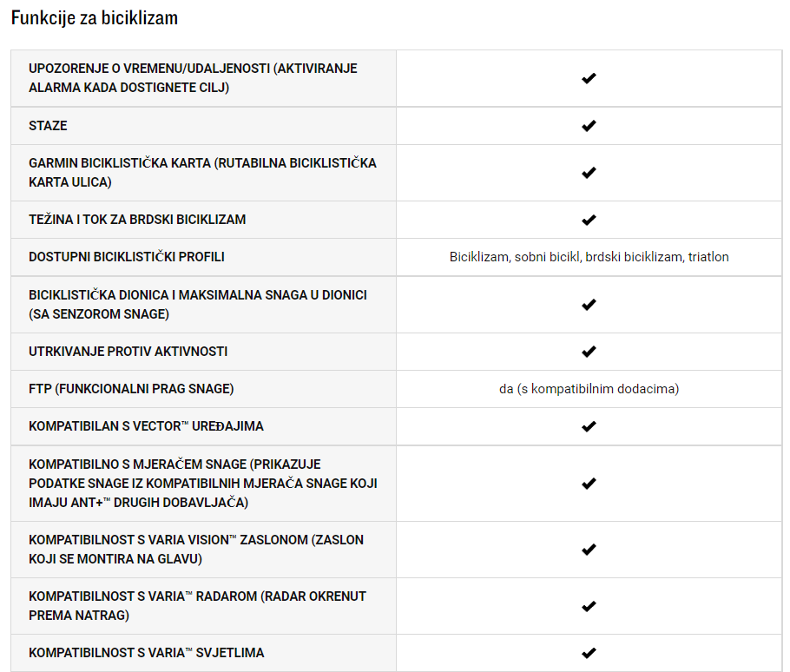Click the Kompatibilnost s Varia svjetlima label
The height and width of the screenshot is (672, 790).
click(x=146, y=653)
